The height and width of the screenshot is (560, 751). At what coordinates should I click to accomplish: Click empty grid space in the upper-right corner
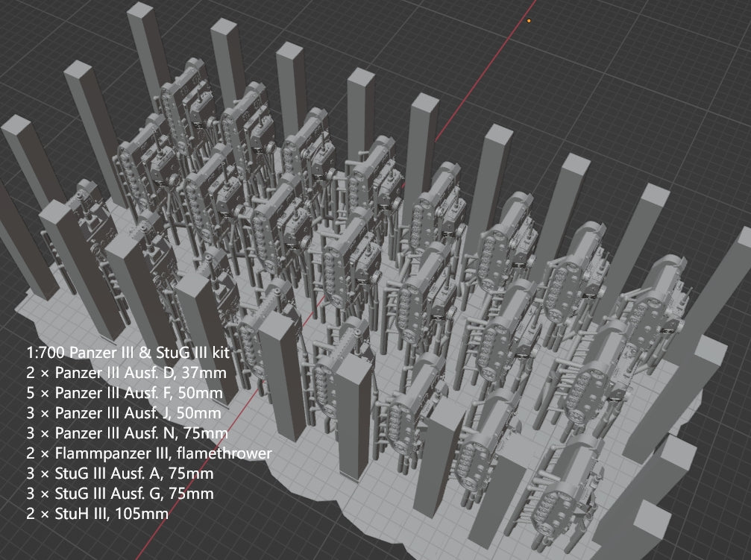click(x=671, y=60)
